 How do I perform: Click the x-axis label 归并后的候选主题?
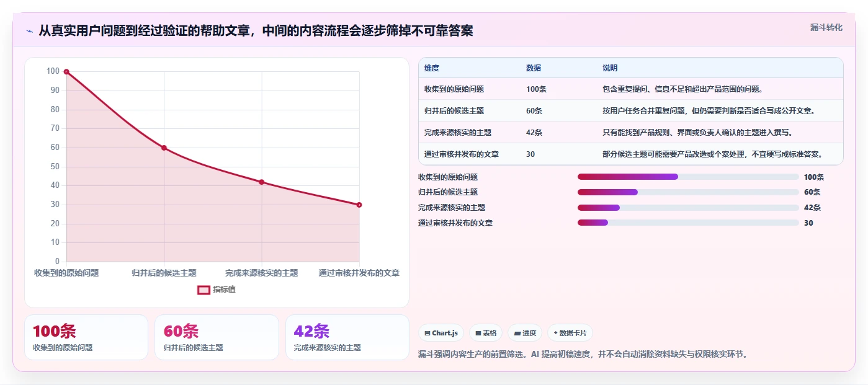coord(164,273)
